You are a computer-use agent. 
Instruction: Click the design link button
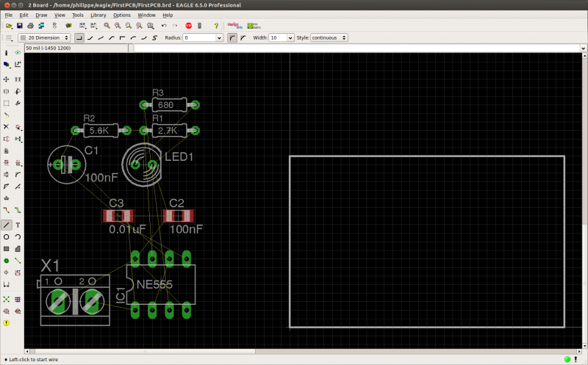tap(235, 26)
